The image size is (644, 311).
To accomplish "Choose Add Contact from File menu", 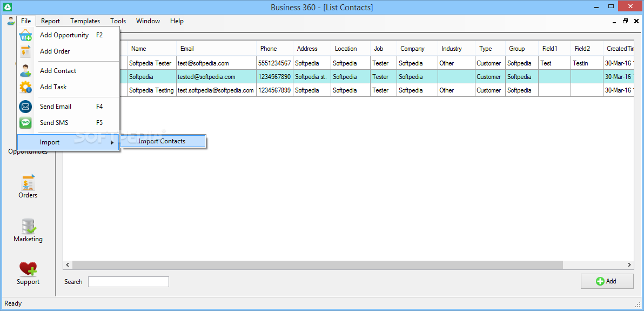I will tap(68, 71).
